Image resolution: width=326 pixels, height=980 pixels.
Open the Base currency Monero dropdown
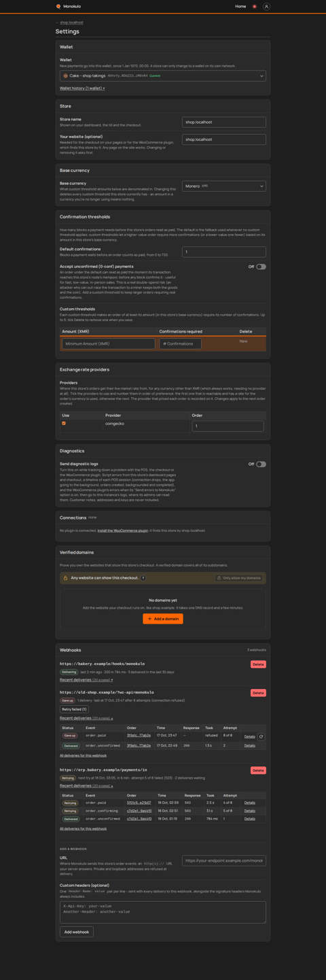[x=224, y=186]
